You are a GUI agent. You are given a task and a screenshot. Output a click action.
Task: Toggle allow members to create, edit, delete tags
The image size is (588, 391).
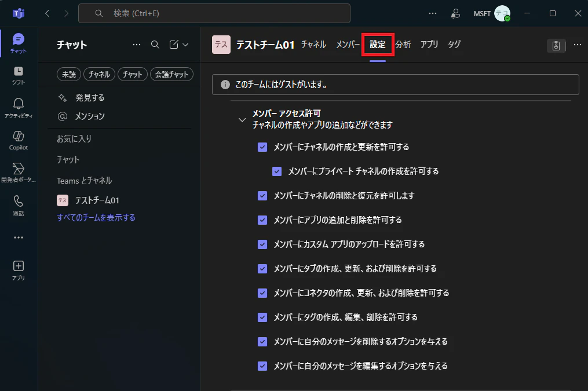(x=262, y=317)
